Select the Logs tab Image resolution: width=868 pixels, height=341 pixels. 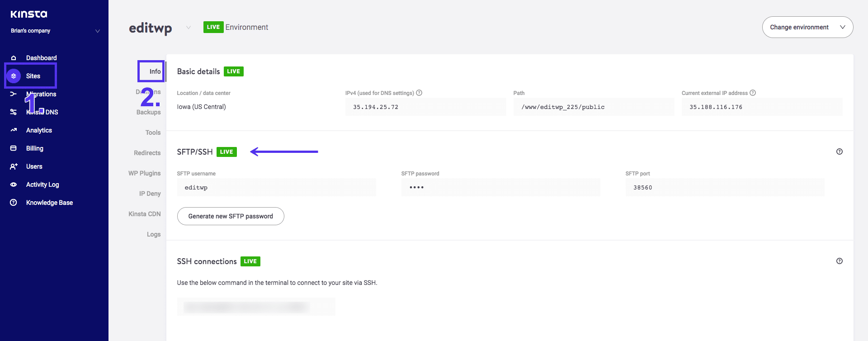coord(154,234)
